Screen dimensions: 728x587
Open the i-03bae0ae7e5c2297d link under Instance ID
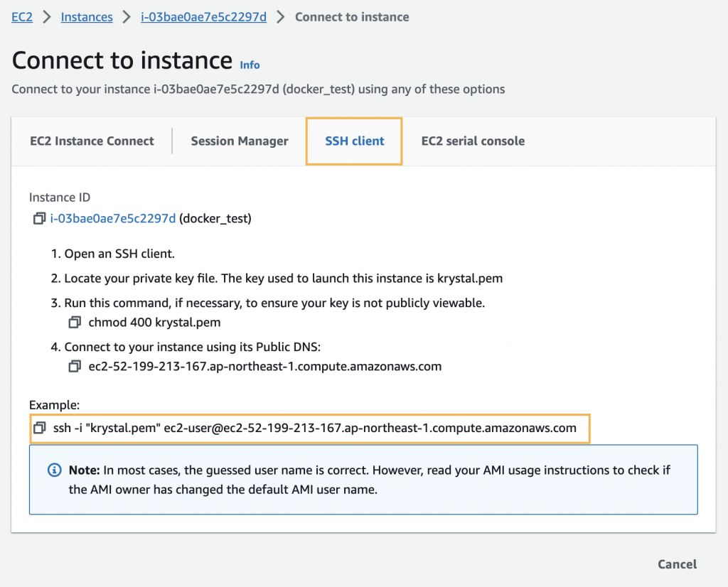(x=113, y=219)
